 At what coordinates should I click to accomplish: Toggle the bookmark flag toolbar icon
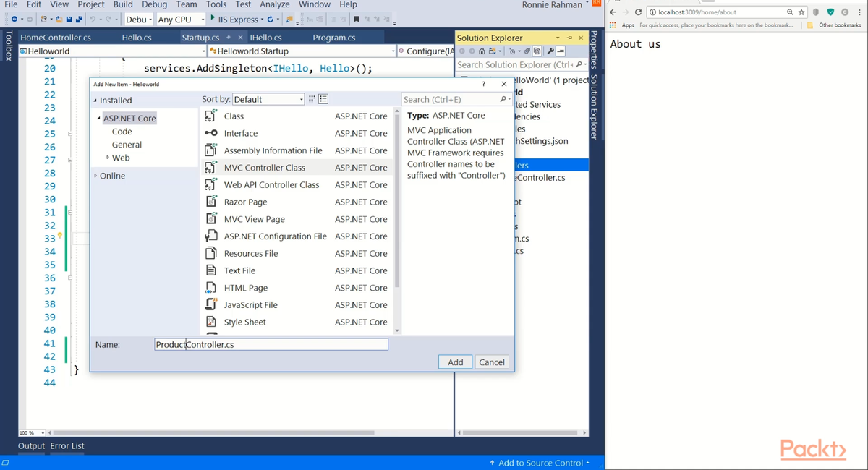(x=356, y=20)
